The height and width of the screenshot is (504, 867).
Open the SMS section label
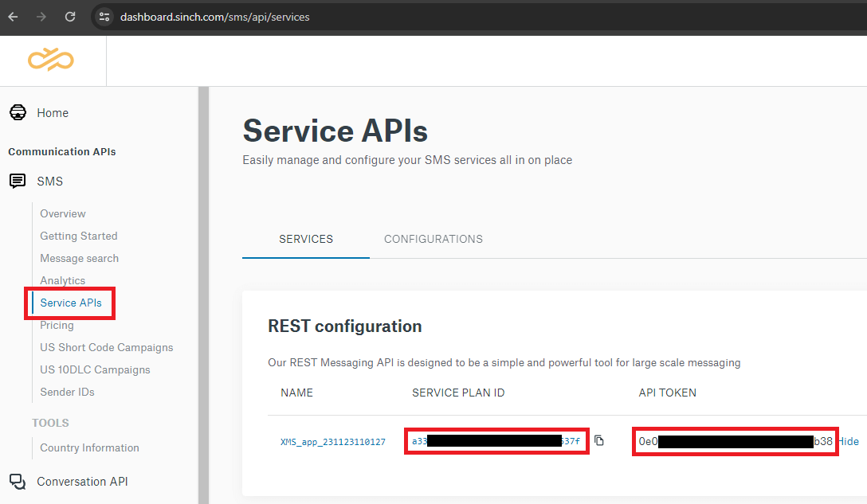(x=49, y=182)
